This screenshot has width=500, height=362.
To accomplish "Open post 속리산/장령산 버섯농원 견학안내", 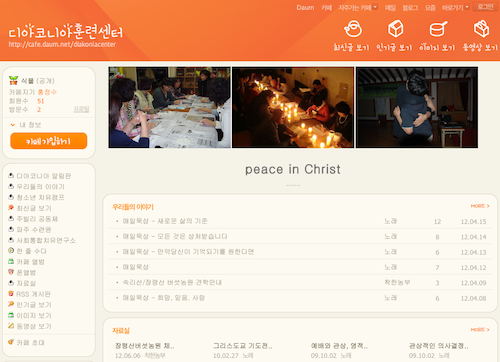I will [172, 282].
